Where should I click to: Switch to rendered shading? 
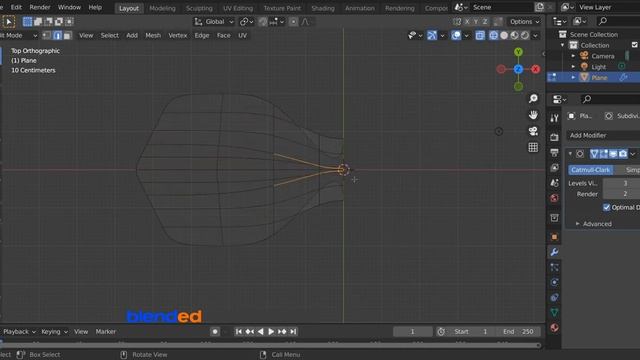[524, 36]
